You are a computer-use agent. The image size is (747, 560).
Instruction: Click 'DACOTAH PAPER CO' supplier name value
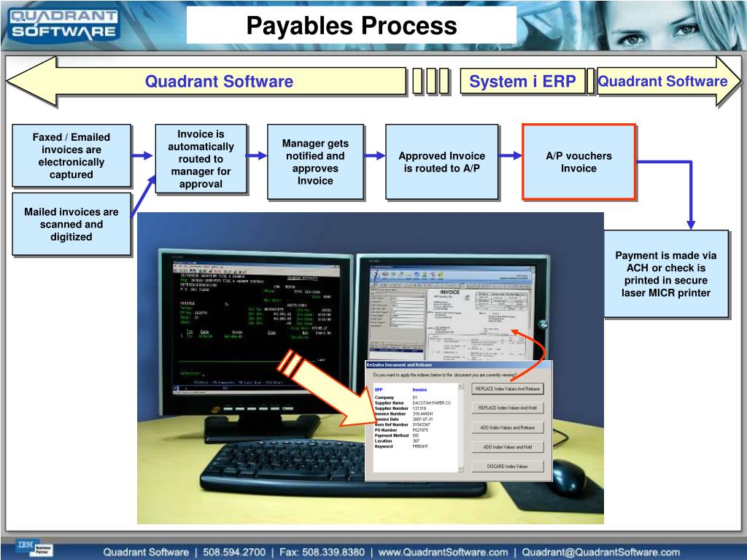click(432, 402)
